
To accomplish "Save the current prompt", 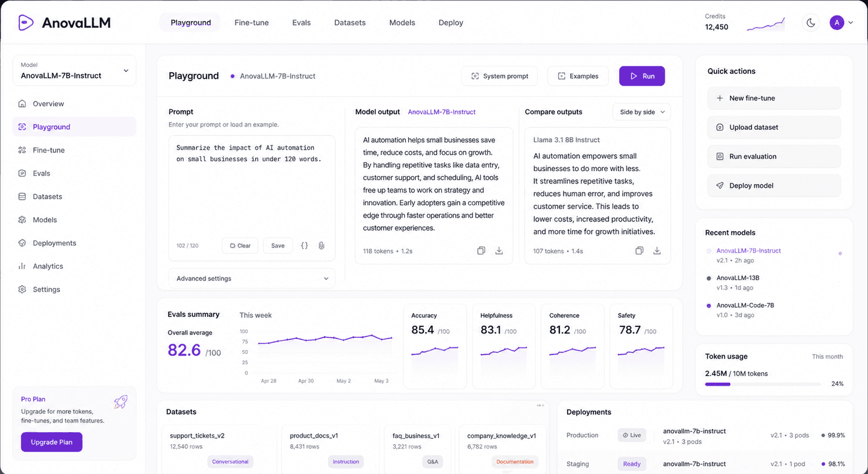I will (x=278, y=246).
